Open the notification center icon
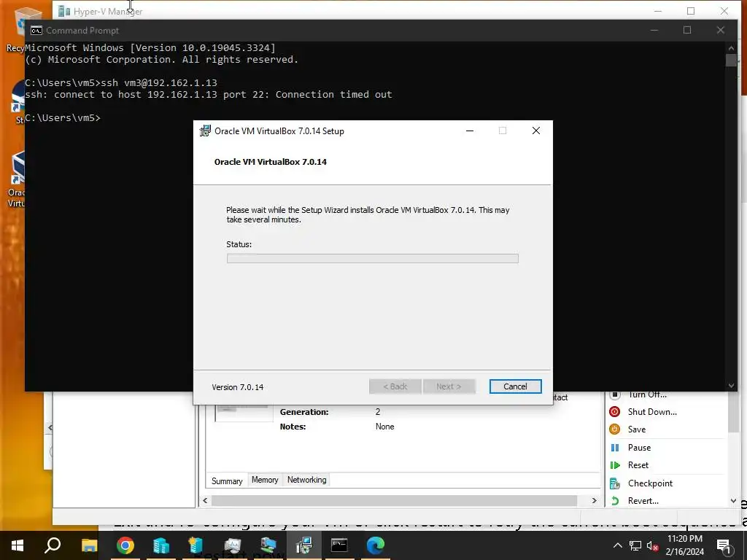This screenshot has width=747, height=560. point(724,545)
